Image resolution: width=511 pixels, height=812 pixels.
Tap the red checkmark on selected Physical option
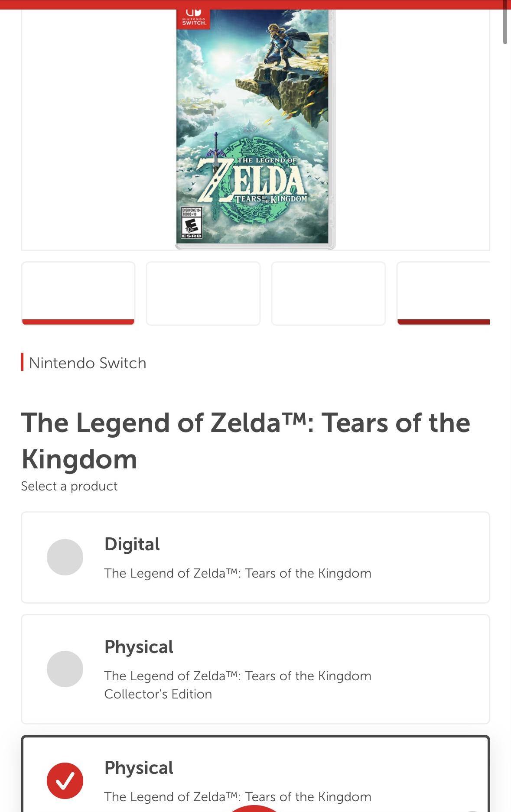pyautogui.click(x=65, y=780)
